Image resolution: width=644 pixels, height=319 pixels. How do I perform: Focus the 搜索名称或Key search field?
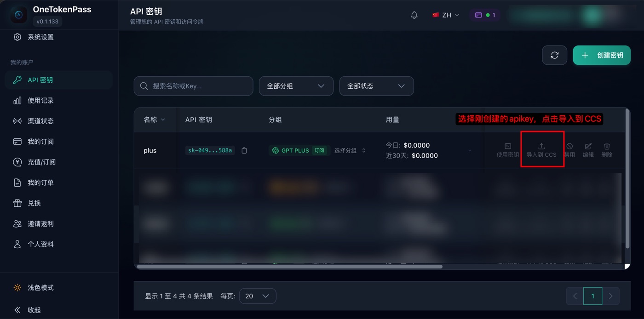click(x=194, y=86)
